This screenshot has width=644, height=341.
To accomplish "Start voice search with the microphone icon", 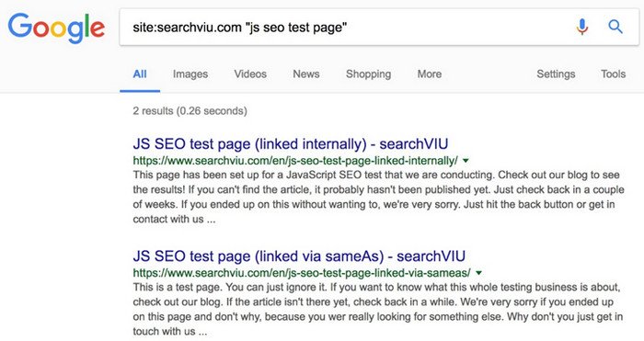I will [x=581, y=27].
